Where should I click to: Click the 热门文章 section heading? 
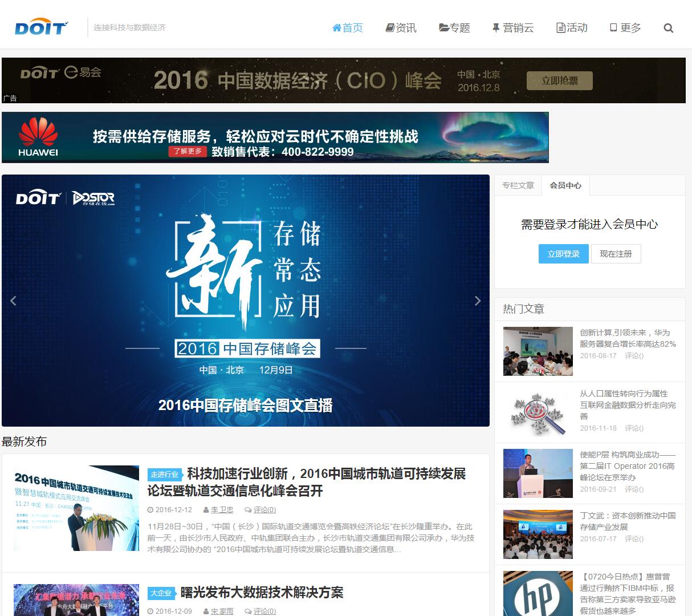coord(523,309)
